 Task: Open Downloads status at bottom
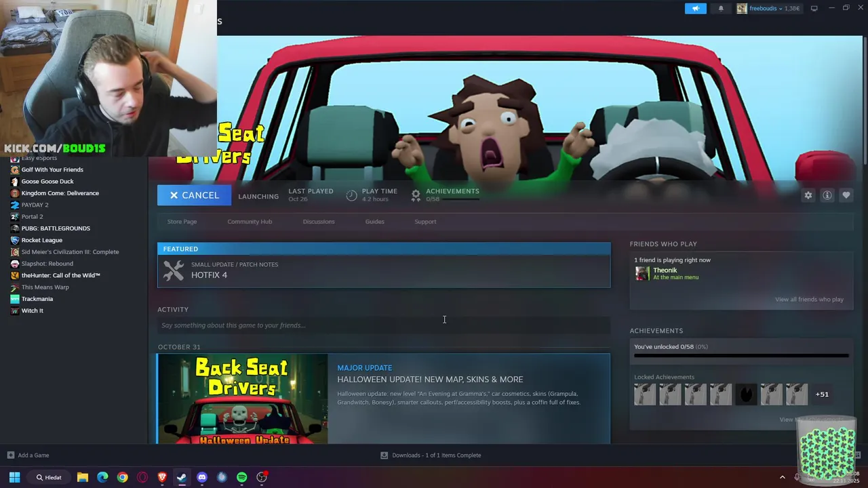(431, 455)
